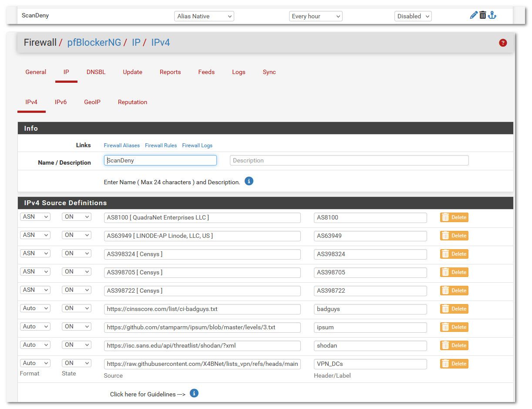Click the pencil edit icon for ScanDeny
This screenshot has width=532, height=409.
point(474,16)
